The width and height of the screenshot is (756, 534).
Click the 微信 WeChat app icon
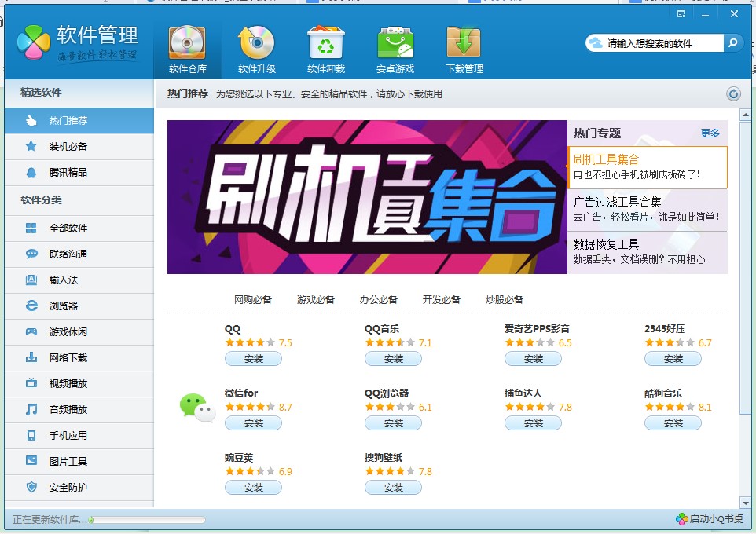pyautogui.click(x=196, y=407)
